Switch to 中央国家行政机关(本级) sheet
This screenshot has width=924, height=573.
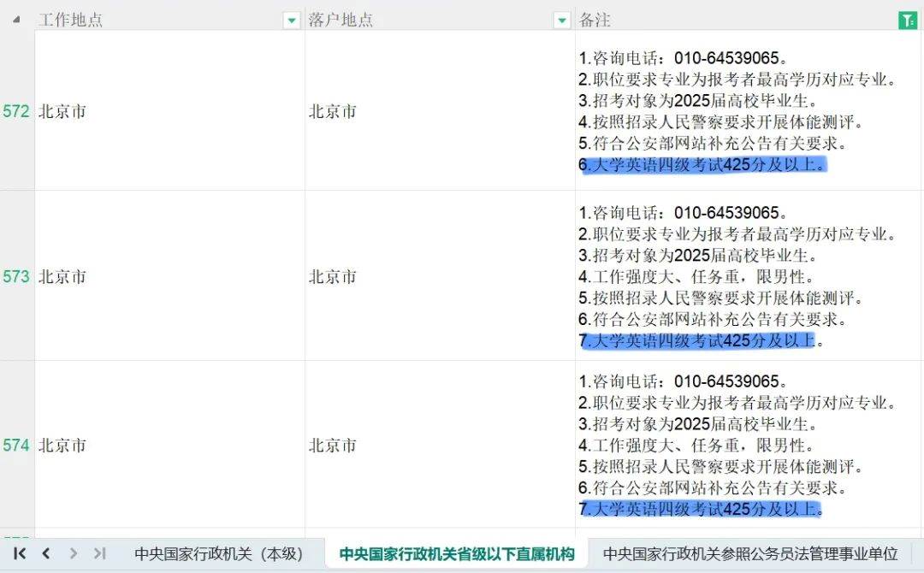(219, 553)
